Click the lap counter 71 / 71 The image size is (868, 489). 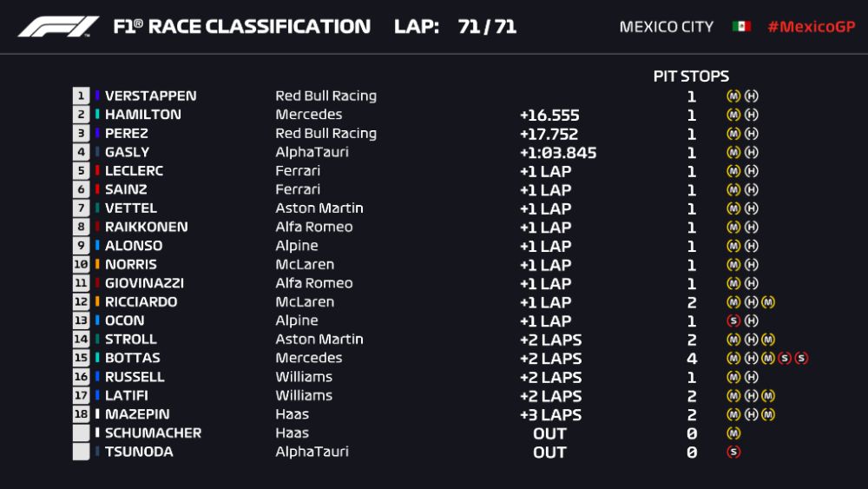click(x=487, y=27)
